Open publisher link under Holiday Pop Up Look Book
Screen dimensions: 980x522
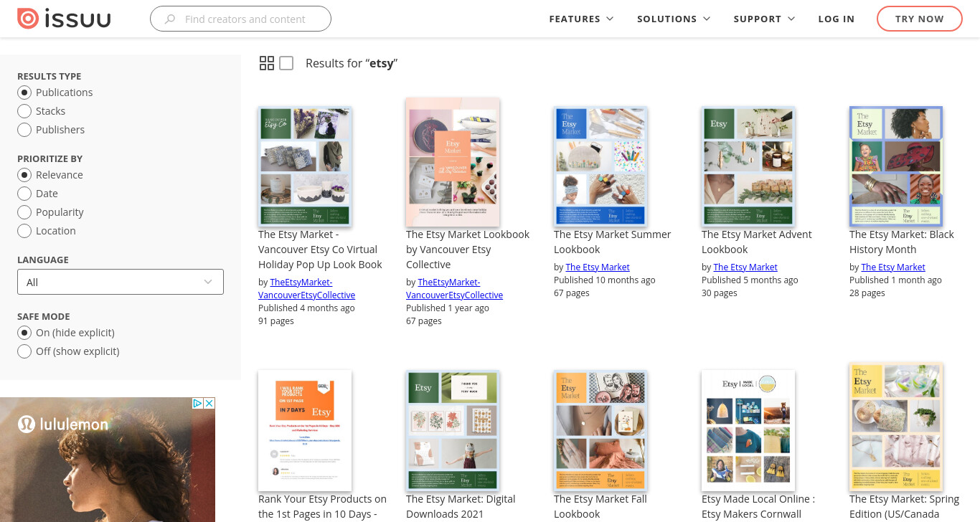[306, 288]
